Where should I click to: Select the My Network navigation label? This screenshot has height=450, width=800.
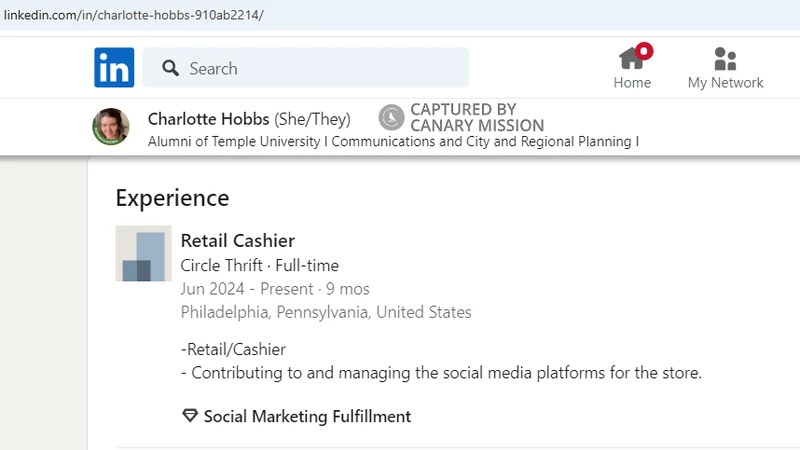[725, 83]
